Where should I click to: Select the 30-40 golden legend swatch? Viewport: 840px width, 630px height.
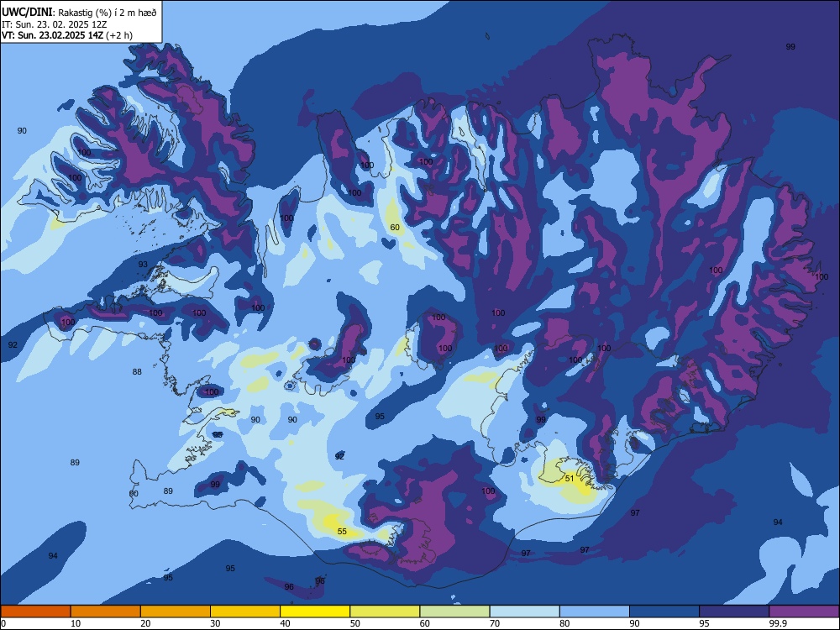[x=245, y=612]
